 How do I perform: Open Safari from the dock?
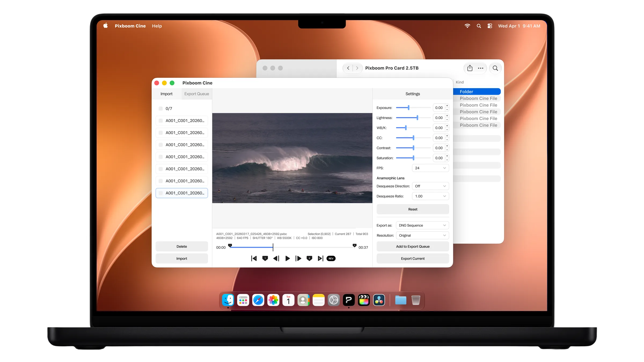258,300
